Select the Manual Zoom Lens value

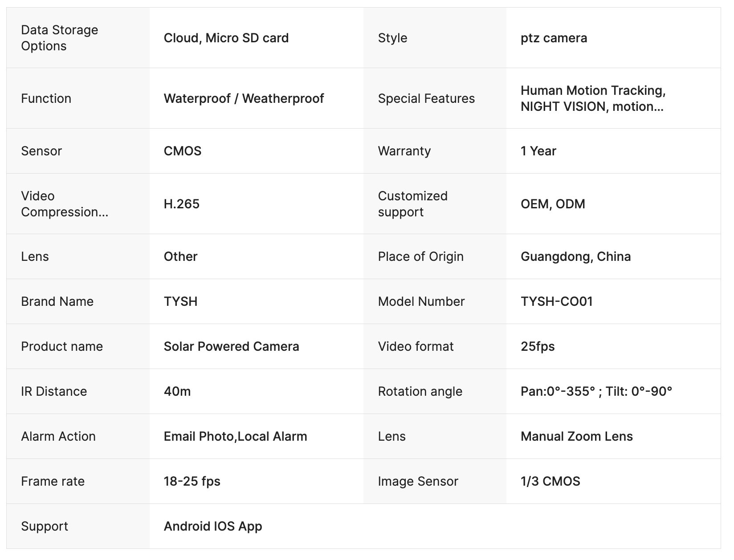point(576,436)
